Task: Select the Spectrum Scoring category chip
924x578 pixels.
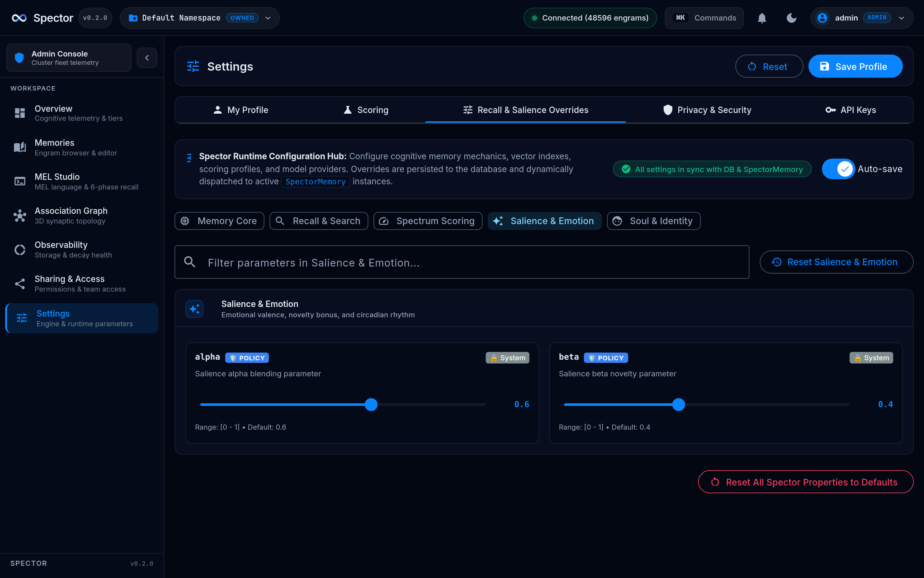Action: point(428,221)
